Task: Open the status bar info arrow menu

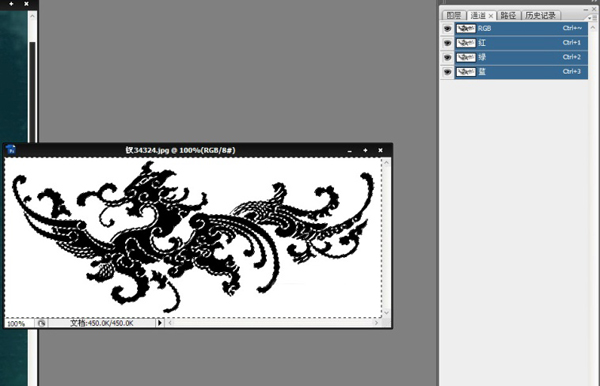Action: click(x=160, y=323)
